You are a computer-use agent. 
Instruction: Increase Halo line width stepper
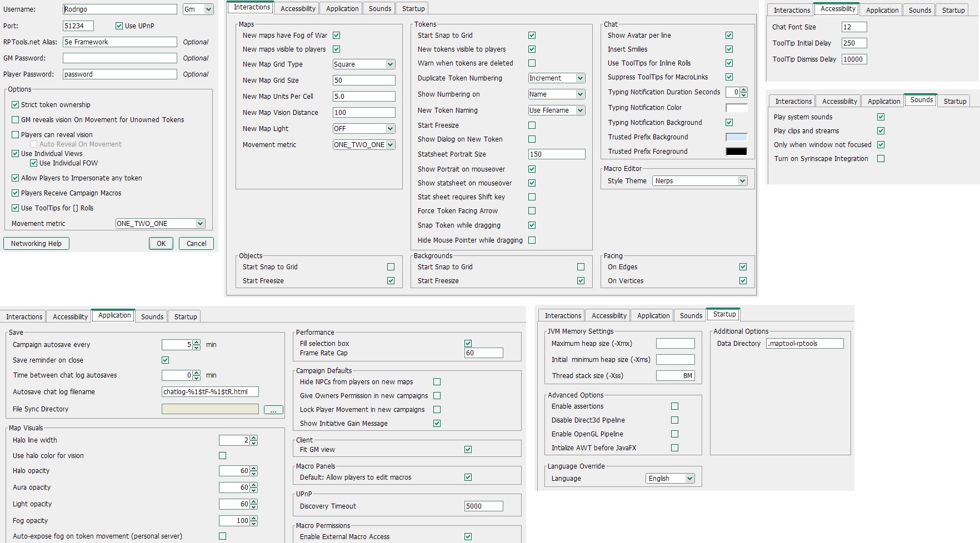[254, 438]
